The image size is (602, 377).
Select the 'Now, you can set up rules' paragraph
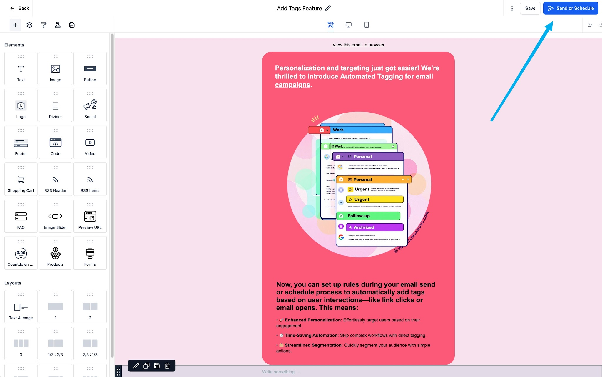pos(356,296)
